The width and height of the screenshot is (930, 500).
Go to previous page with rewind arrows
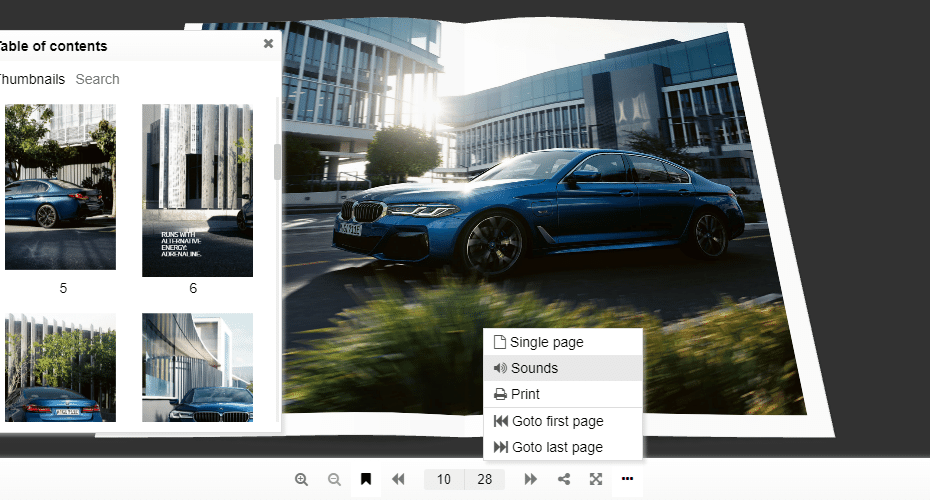pos(398,479)
